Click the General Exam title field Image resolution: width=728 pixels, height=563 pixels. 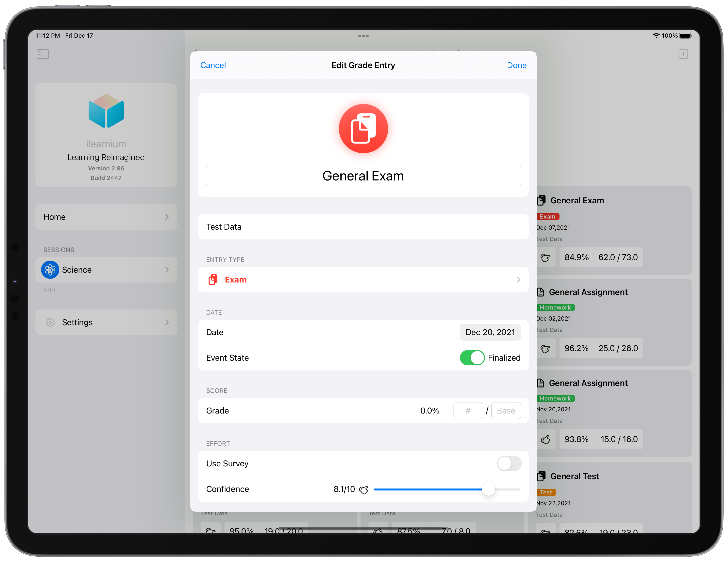coord(363,176)
